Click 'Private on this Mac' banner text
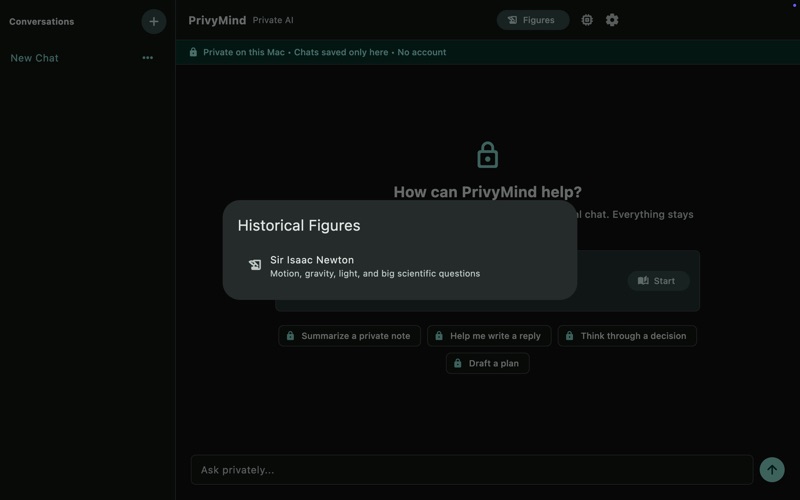Screen dimensions: 800x500 244,52
